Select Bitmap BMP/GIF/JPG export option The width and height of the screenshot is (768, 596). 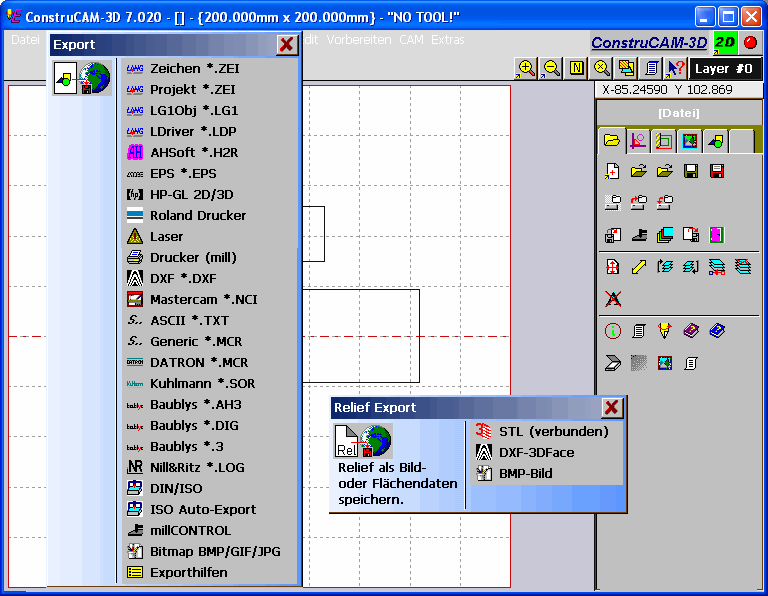pyautogui.click(x=215, y=551)
